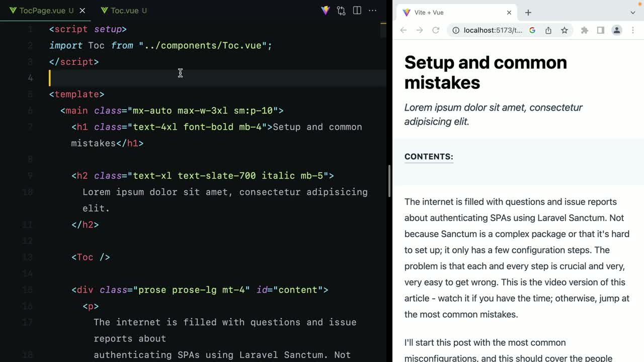Open the browser Extensions puzzle icon

pyautogui.click(x=585, y=30)
